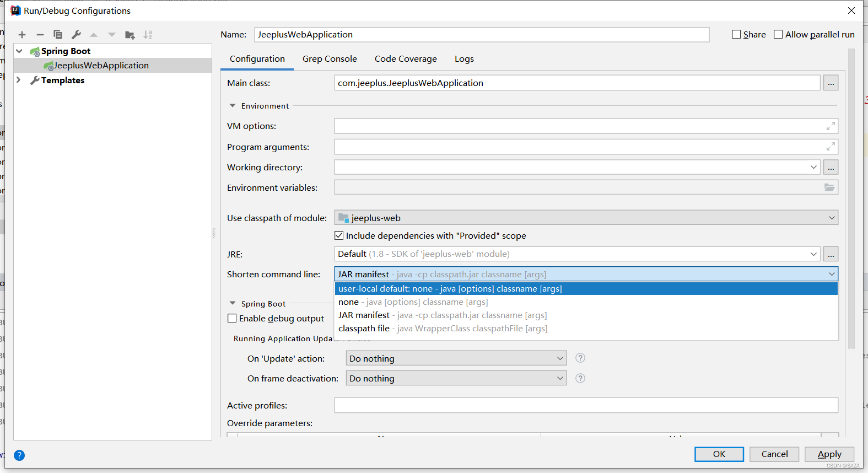This screenshot has height=473, width=868.
Task: Show help for On 'Update' action
Action: pos(580,358)
